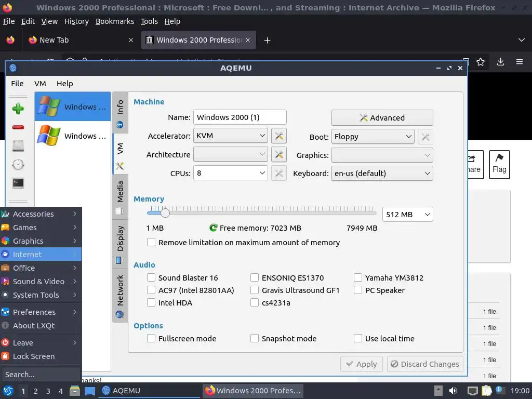The width and height of the screenshot is (532, 399).
Task: Toggle Snapshot mode checkbox
Action: (x=255, y=338)
